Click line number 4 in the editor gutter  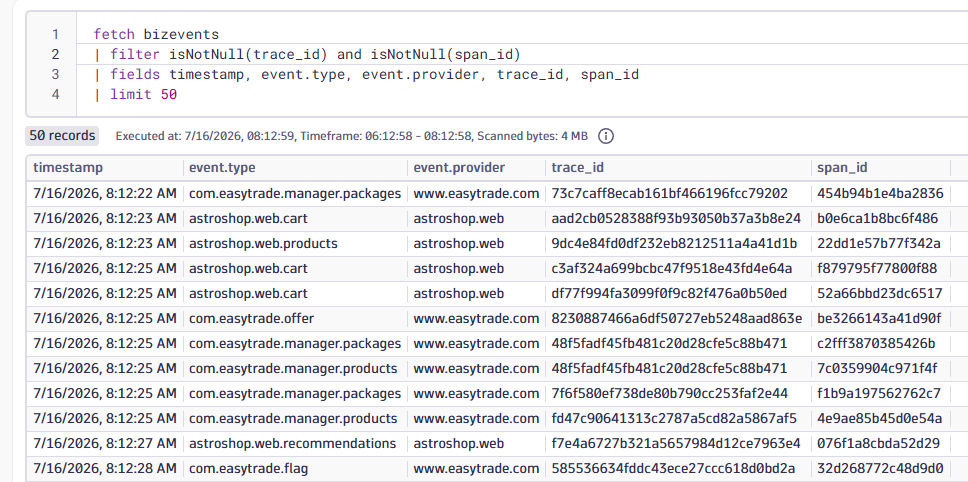coord(56,95)
